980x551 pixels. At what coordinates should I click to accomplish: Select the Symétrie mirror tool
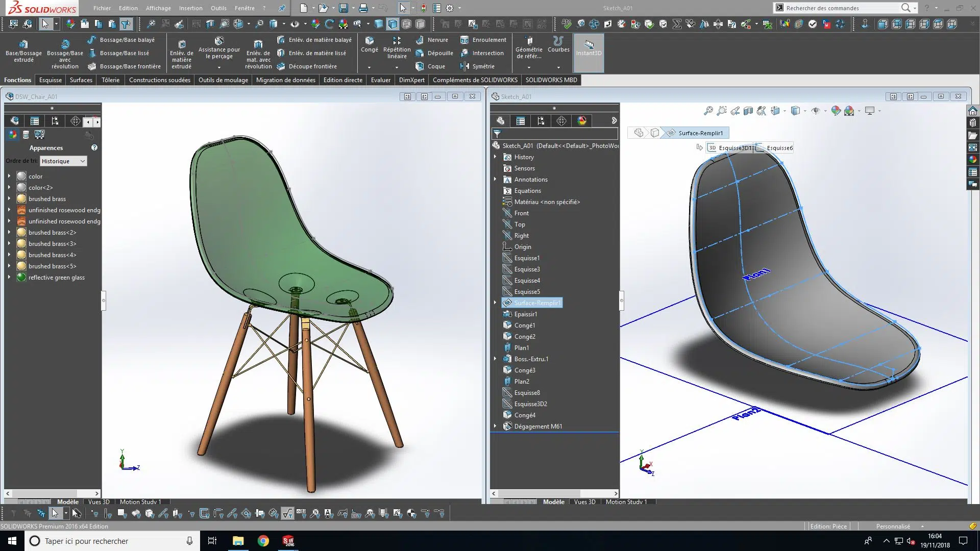pos(477,66)
